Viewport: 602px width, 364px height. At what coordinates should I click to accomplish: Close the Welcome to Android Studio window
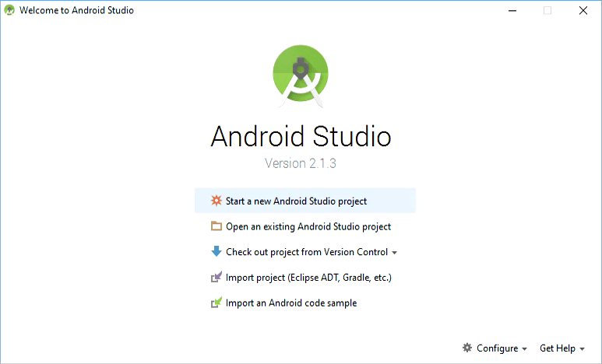click(583, 10)
